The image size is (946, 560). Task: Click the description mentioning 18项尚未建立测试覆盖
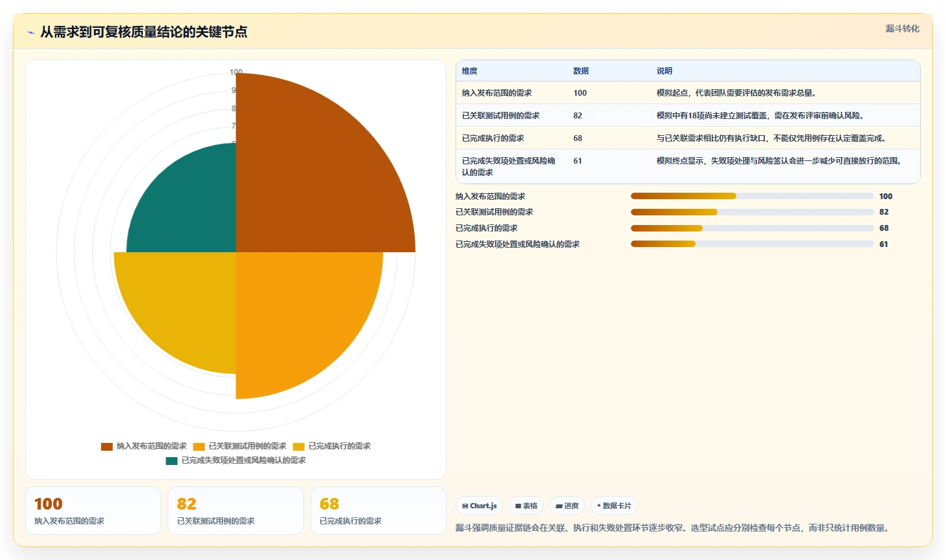760,116
